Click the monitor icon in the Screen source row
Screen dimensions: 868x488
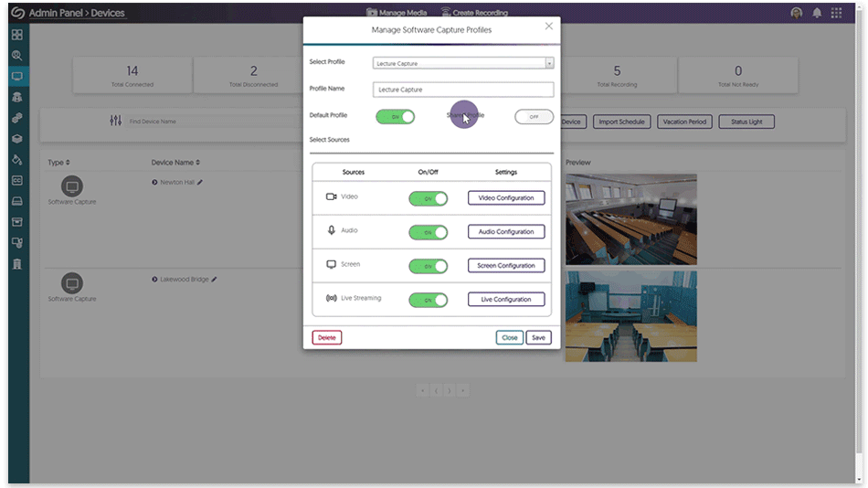point(331,264)
